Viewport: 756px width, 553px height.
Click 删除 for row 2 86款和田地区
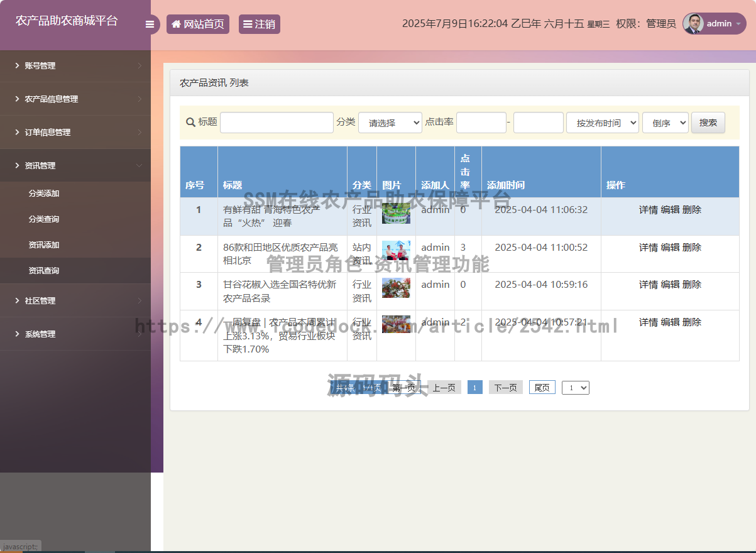pyautogui.click(x=692, y=248)
